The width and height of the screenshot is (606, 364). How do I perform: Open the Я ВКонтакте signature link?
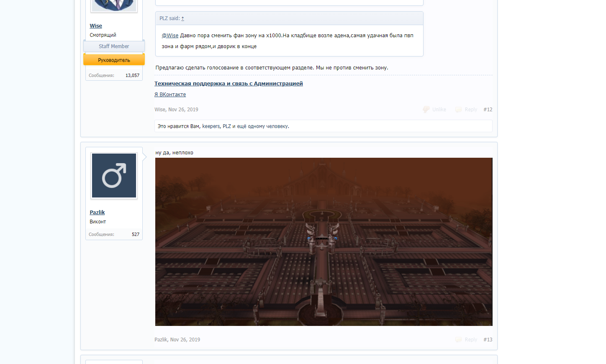coord(170,95)
